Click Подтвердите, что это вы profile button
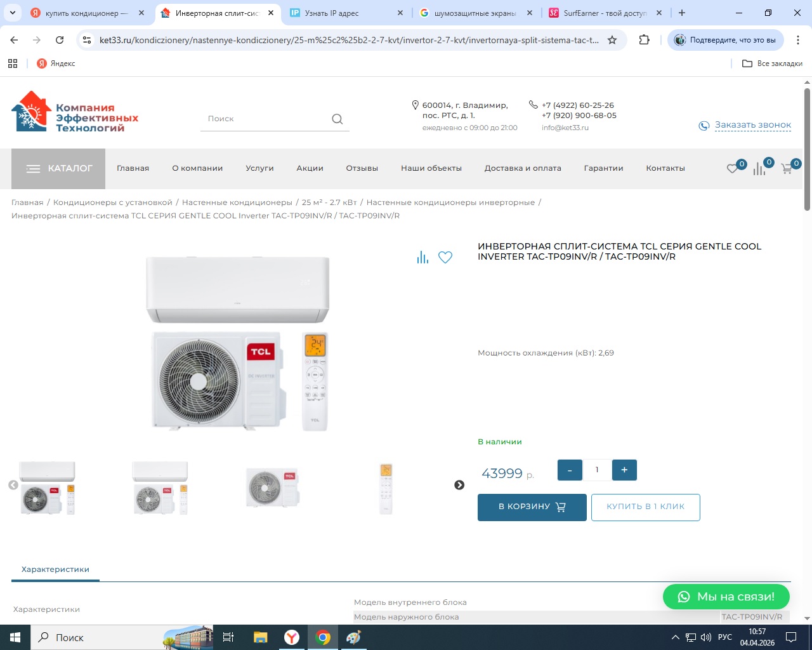This screenshot has width=812, height=650. [726, 40]
